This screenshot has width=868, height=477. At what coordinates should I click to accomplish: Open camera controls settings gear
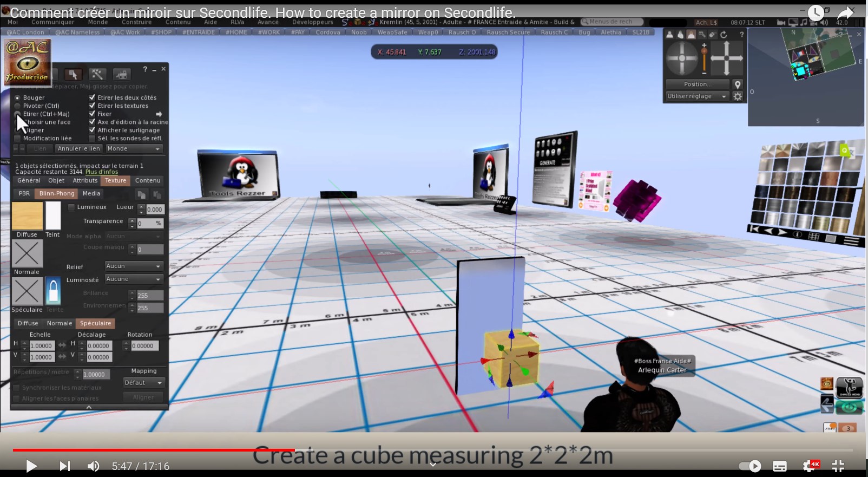738,96
